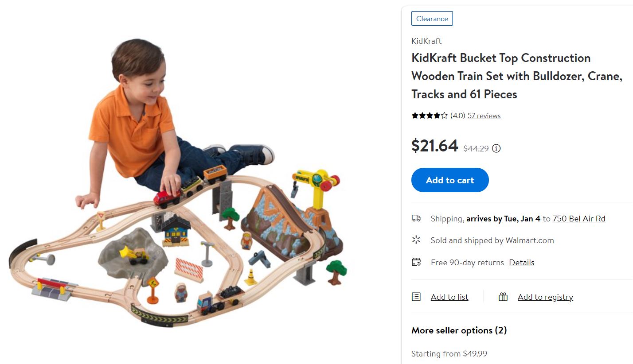The image size is (633, 364).
Task: Click Add to list link
Action: [x=449, y=297]
